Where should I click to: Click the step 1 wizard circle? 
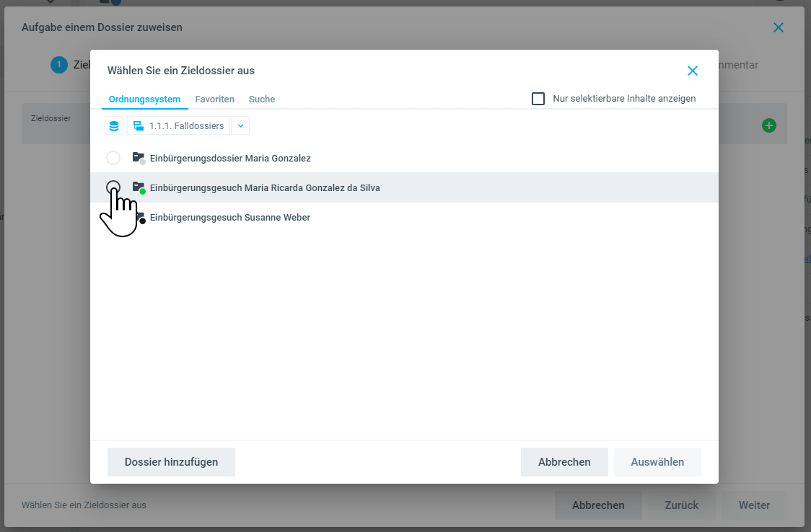click(58, 65)
